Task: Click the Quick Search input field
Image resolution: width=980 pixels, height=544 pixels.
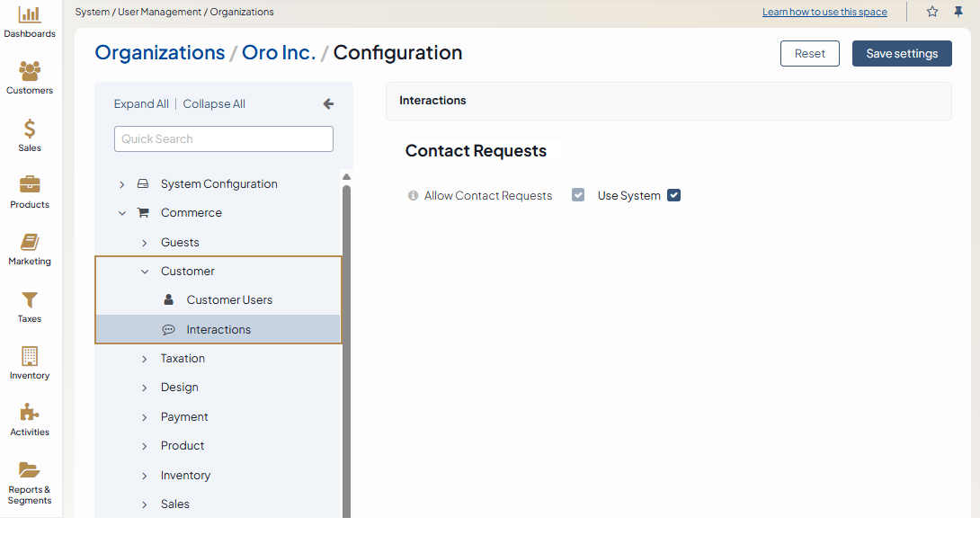Action: [224, 139]
